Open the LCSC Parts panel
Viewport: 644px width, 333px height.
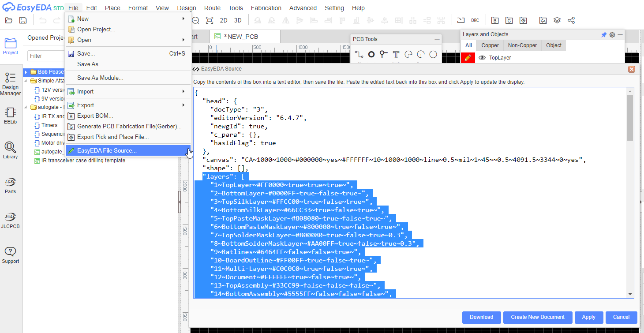pos(11,185)
